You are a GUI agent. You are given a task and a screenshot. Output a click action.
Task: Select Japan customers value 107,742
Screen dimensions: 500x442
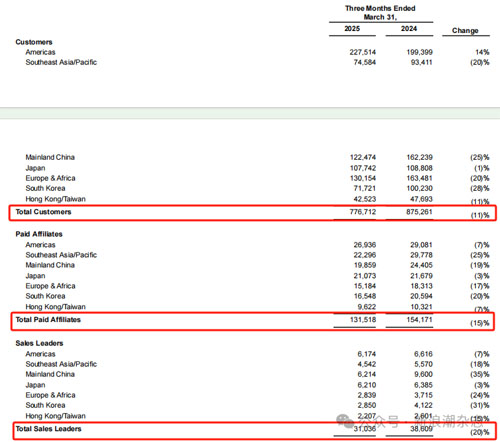point(363,168)
